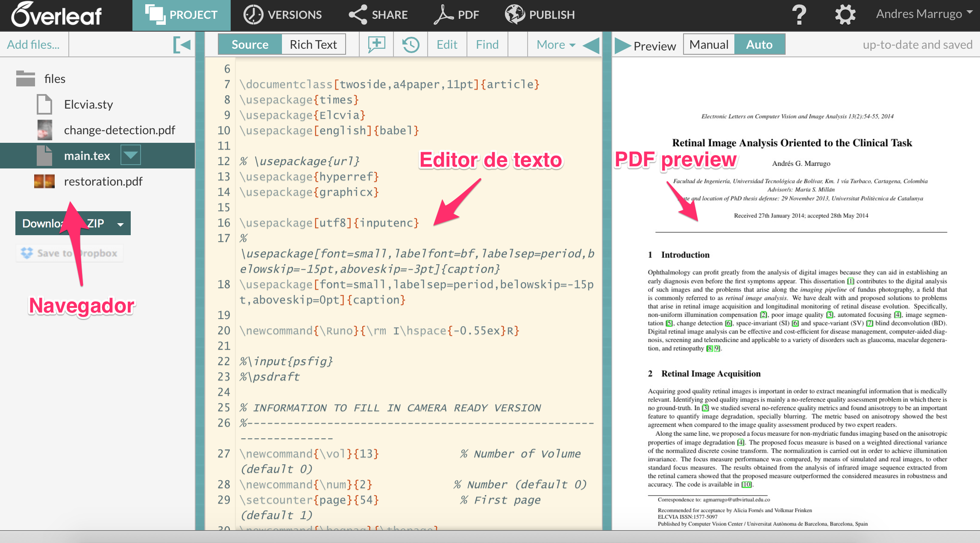Select the files folder label
The width and height of the screenshot is (980, 543).
click(x=55, y=79)
